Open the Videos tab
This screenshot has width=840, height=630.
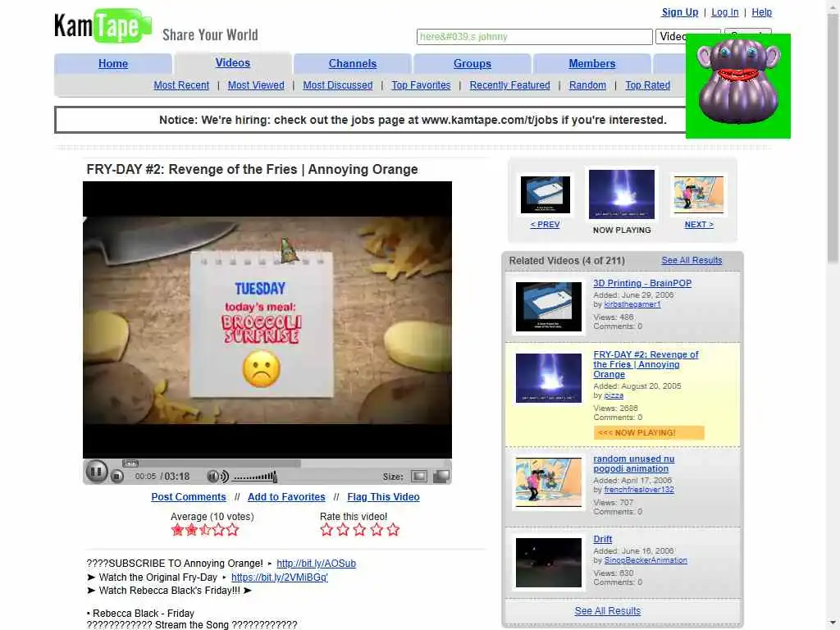[x=232, y=62]
